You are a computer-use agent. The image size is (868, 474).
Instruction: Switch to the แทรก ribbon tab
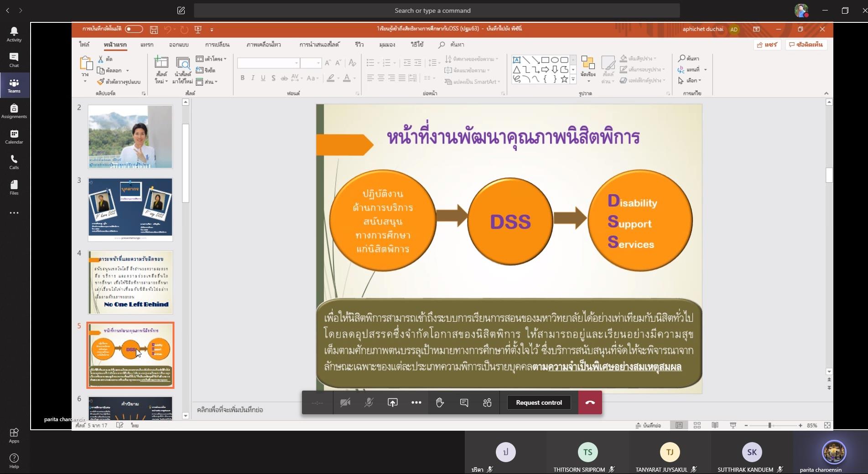[147, 45]
